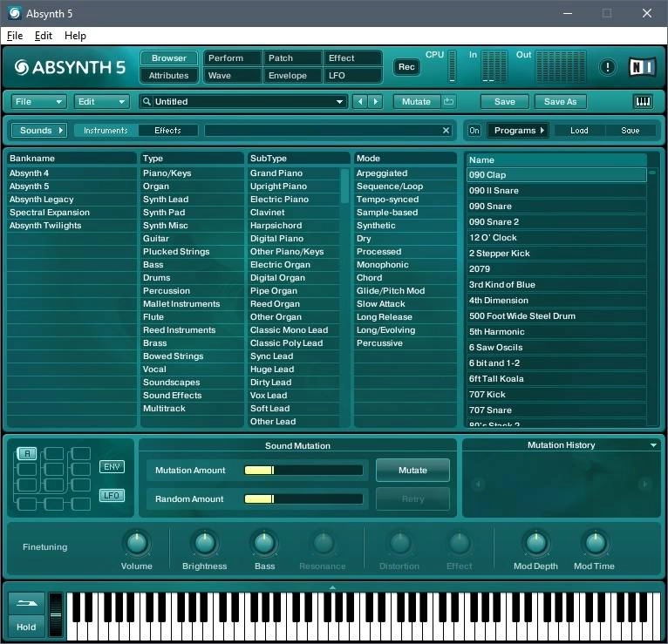Open the Programs selector
This screenshot has width=668, height=644.
518,130
